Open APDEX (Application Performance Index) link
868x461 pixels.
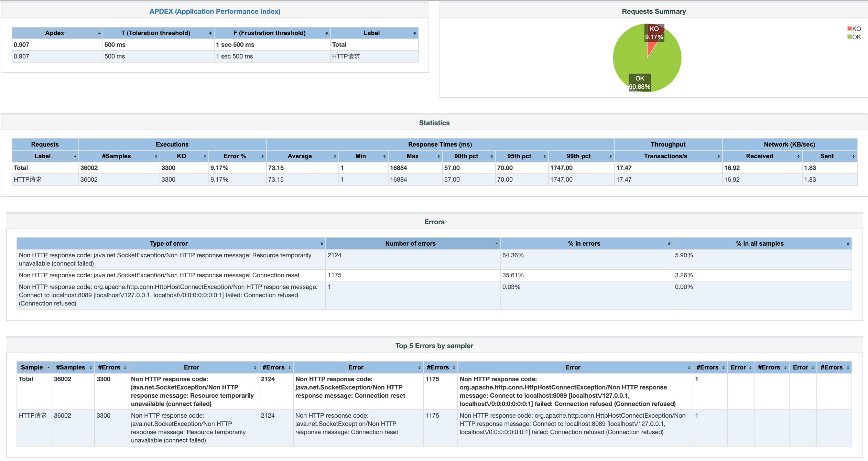215,11
